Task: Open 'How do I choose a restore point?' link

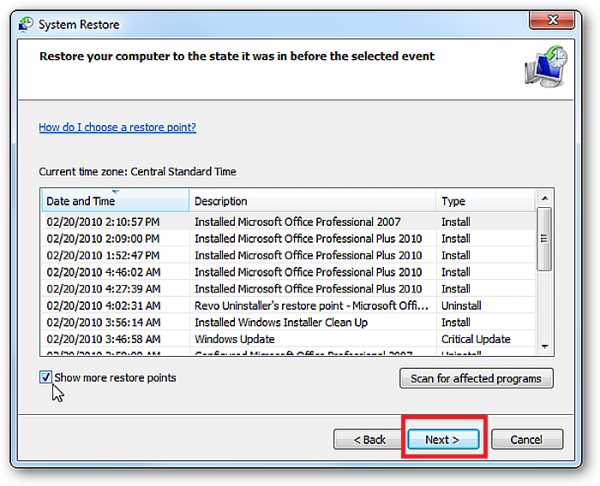Action: pyautogui.click(x=117, y=127)
